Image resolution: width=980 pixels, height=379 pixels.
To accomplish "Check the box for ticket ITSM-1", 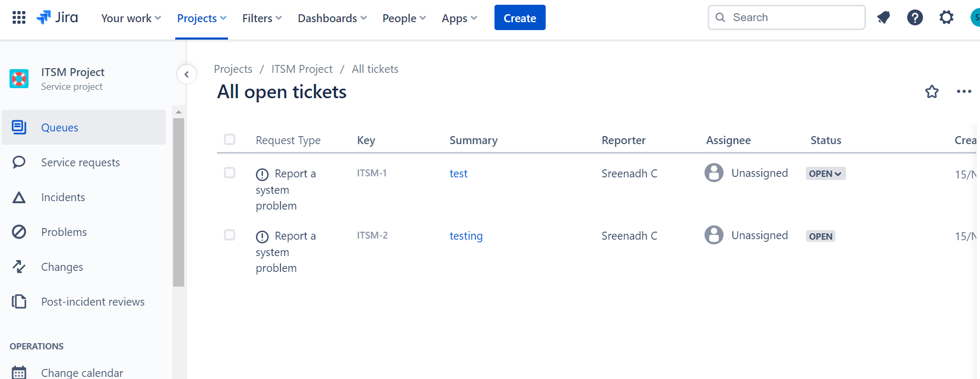I will [x=230, y=173].
